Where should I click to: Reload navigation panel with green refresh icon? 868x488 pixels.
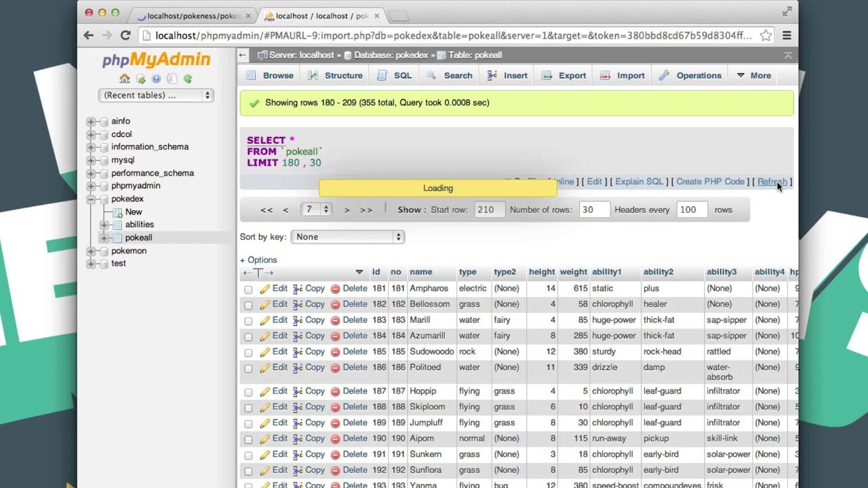(x=188, y=79)
